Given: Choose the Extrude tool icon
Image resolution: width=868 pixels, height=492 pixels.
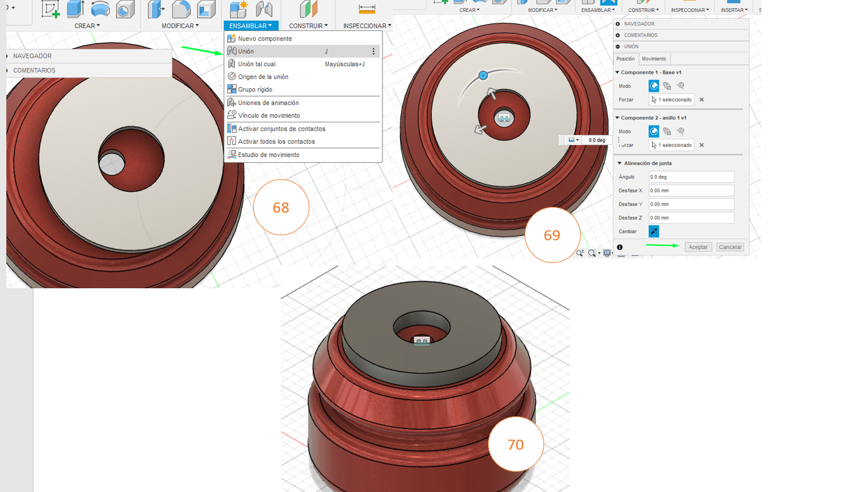Looking at the screenshot, I should (75, 9).
